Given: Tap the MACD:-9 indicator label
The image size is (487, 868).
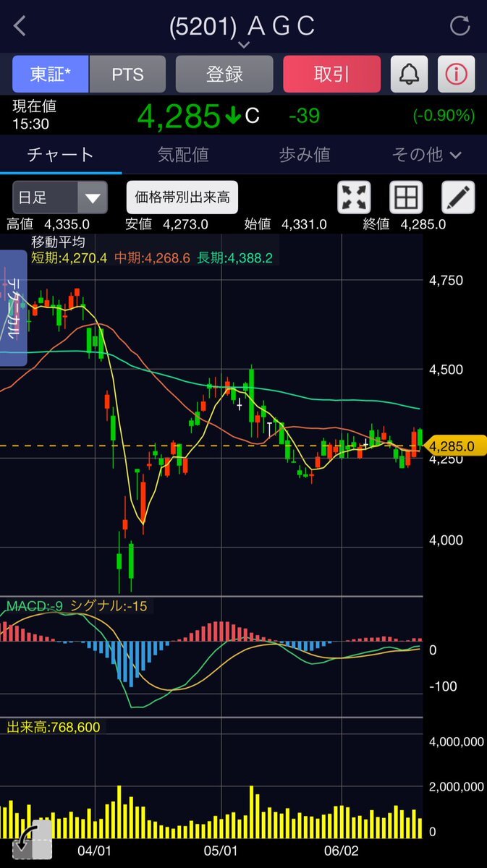Looking at the screenshot, I should click(36, 606).
